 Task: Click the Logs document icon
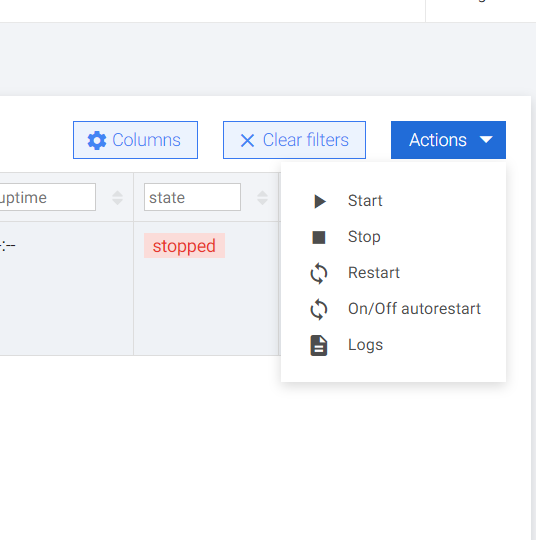[319, 345]
